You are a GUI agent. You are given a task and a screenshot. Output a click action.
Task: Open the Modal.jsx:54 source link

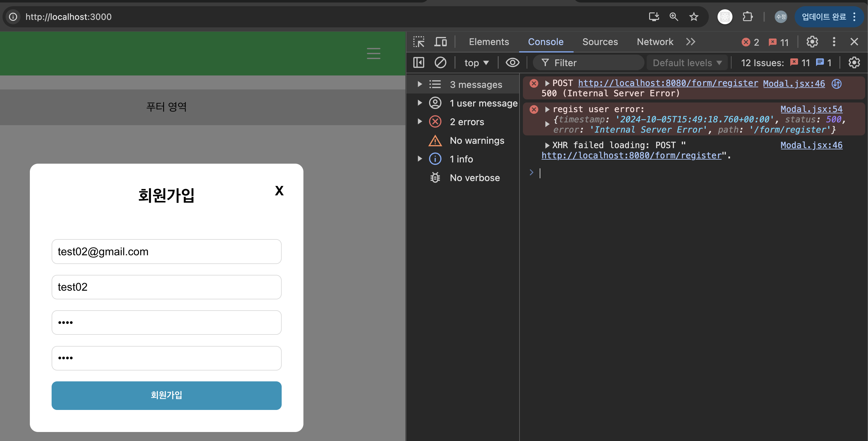tap(811, 109)
